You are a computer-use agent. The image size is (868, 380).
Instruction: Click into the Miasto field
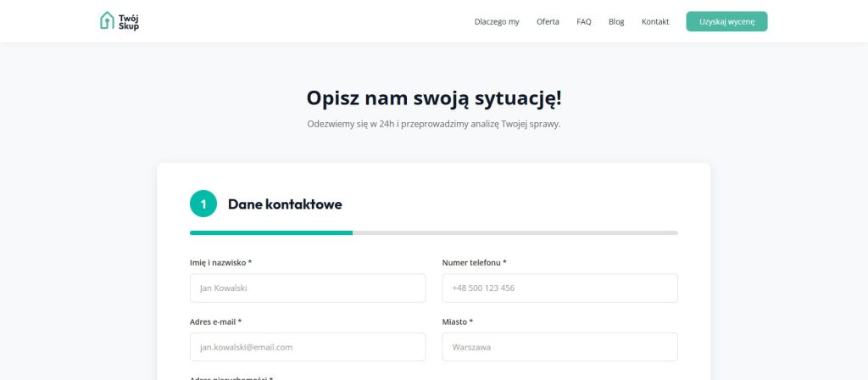(x=559, y=347)
